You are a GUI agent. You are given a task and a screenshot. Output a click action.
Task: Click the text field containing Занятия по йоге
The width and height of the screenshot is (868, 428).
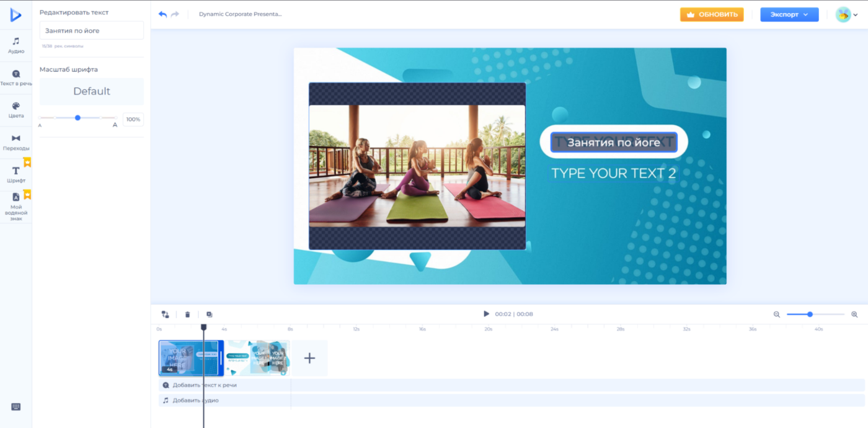[x=92, y=30]
